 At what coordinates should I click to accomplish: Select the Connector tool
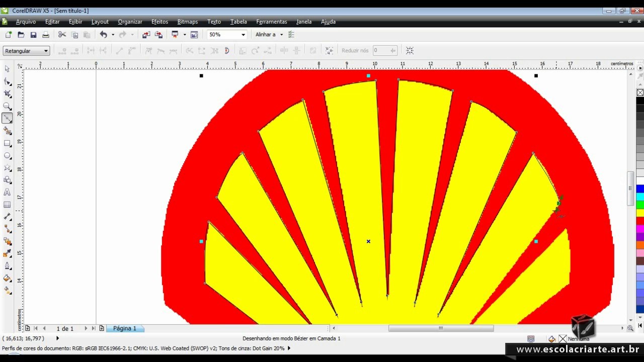coord(7,229)
